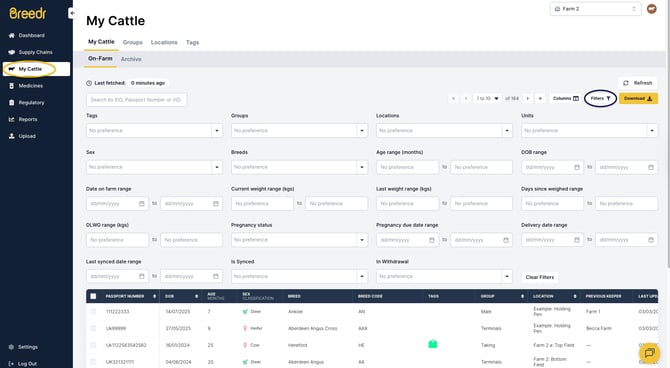Click the search by EID or passport field
Screen dimensions: 670x368
136,100
